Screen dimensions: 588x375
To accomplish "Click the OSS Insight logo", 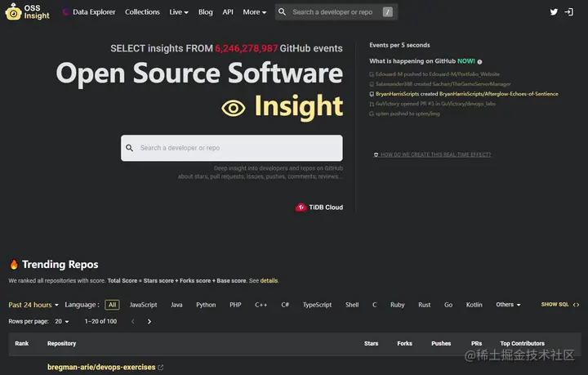I will (28, 11).
